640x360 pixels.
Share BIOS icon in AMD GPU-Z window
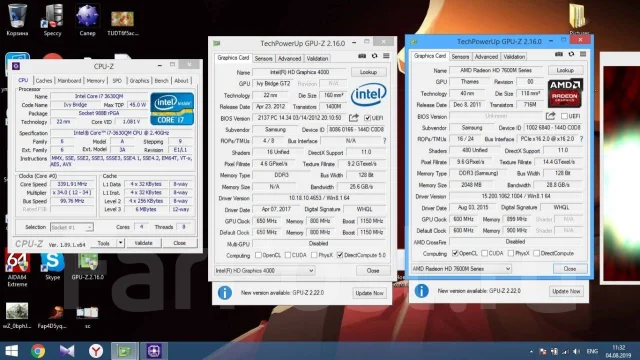click(x=550, y=116)
